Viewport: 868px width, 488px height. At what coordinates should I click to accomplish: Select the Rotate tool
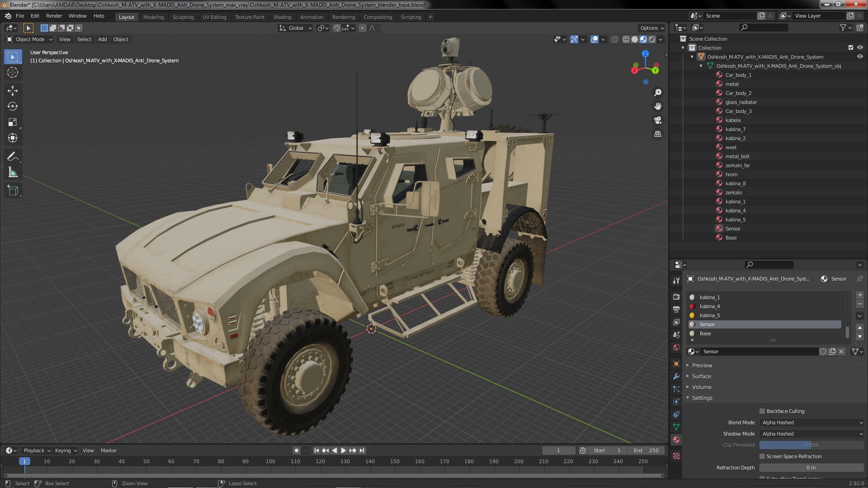[x=13, y=107]
